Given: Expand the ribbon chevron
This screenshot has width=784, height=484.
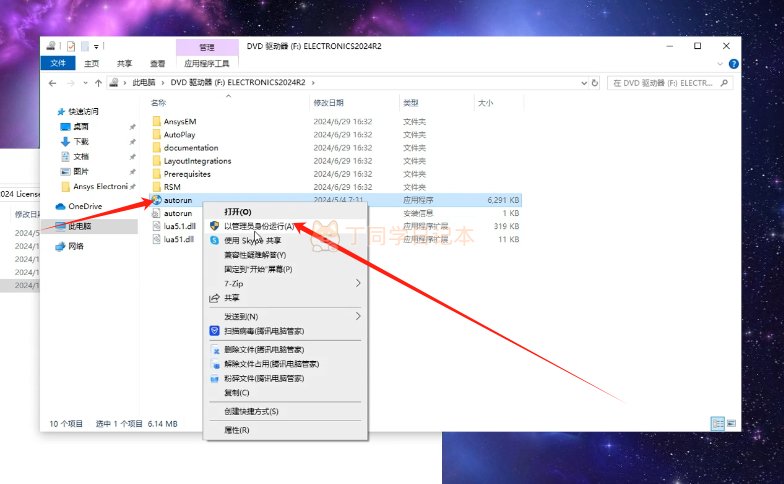Looking at the screenshot, I should click(x=720, y=64).
